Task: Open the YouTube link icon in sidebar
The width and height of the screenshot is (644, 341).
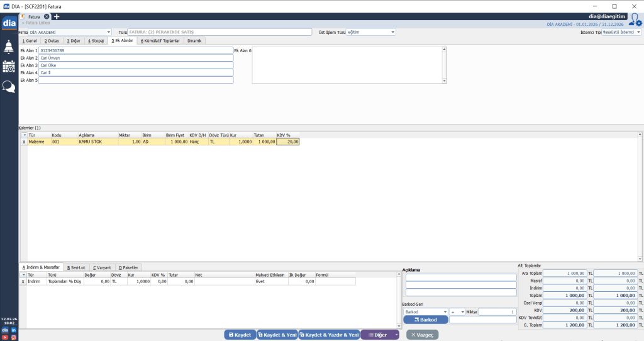Action: 5,337
